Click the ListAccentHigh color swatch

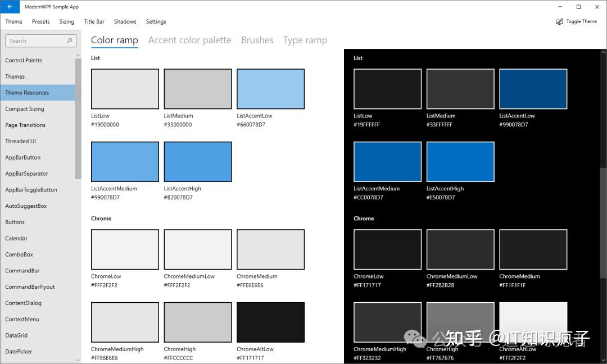197,161
